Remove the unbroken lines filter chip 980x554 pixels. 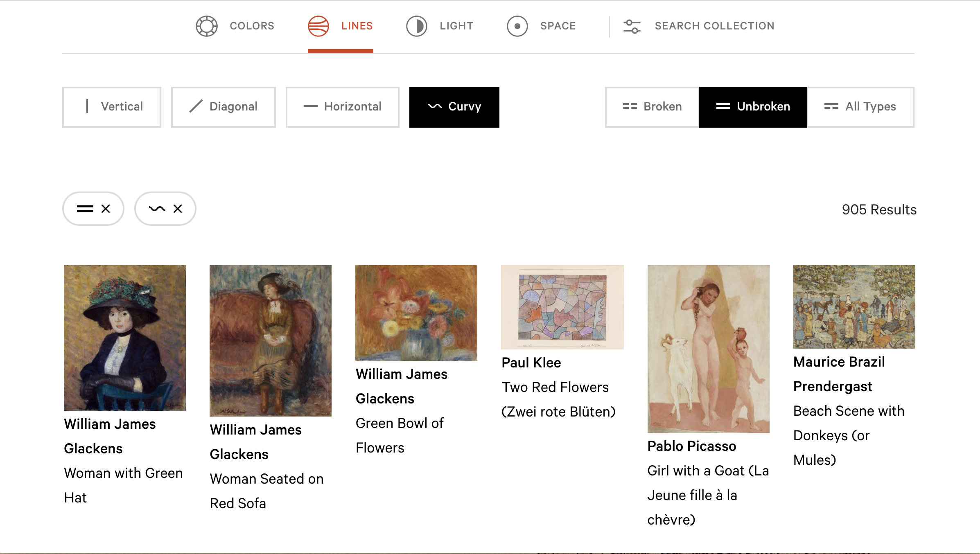(106, 209)
